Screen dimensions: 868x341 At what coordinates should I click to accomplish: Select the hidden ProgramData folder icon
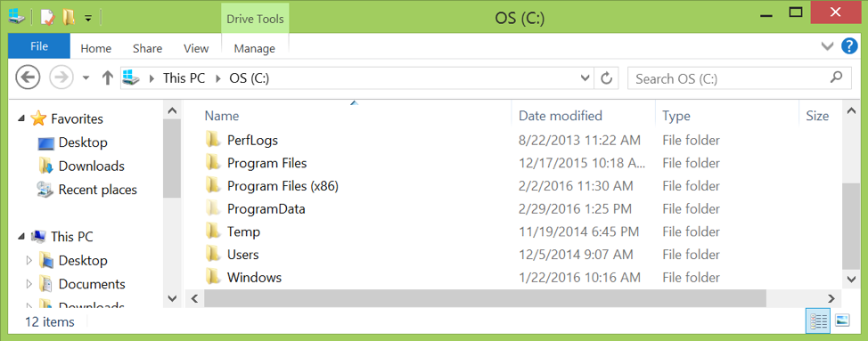coord(213,208)
